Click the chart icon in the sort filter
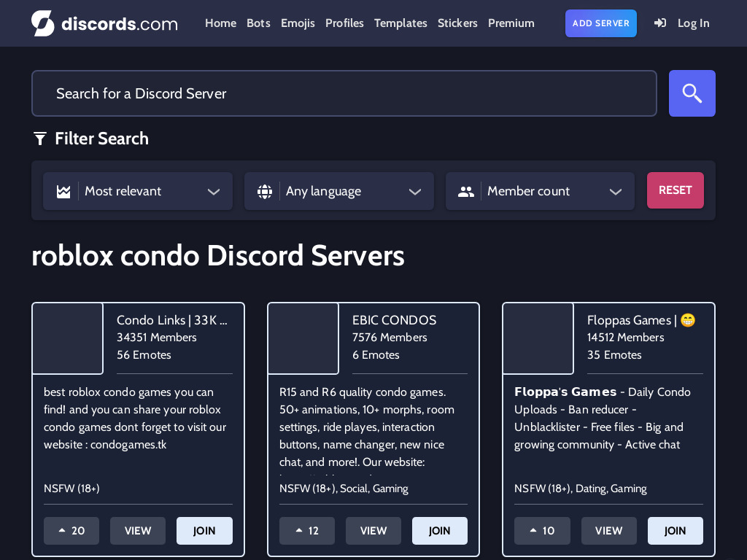Image resolution: width=747 pixels, height=560 pixels. (x=63, y=191)
